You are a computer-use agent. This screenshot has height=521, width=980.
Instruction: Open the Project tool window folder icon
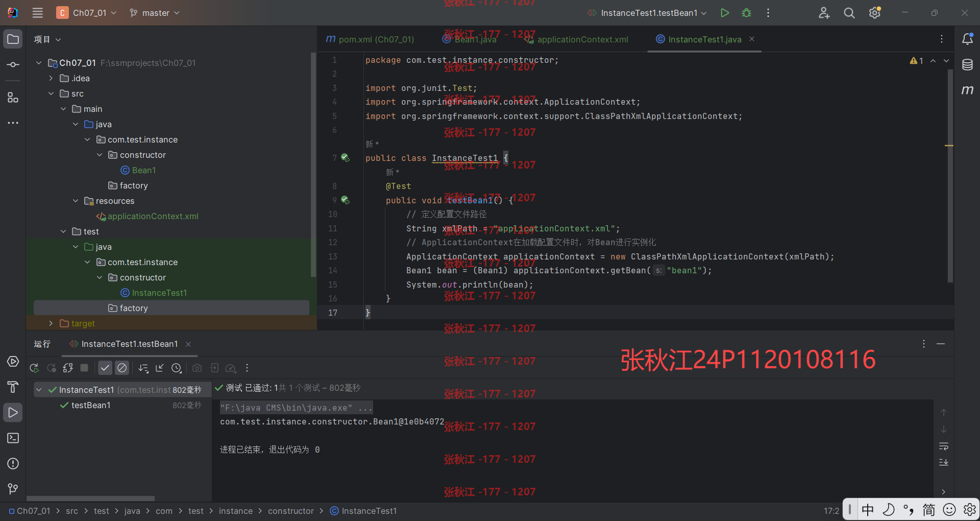[13, 39]
